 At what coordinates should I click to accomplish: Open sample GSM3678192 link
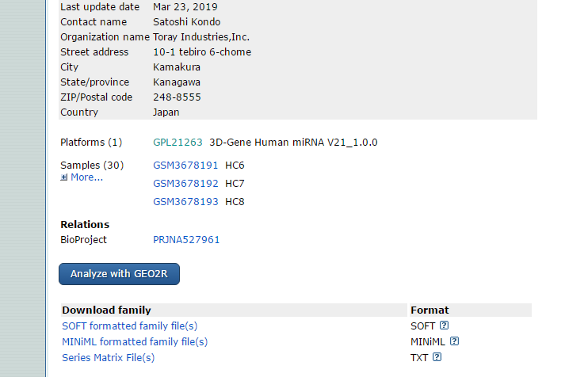(185, 184)
